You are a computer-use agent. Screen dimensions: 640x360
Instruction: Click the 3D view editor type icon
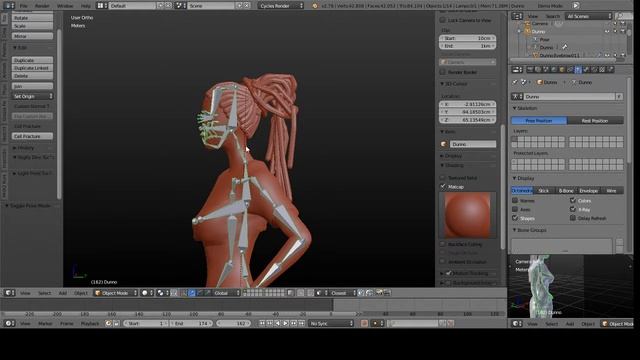[9, 293]
